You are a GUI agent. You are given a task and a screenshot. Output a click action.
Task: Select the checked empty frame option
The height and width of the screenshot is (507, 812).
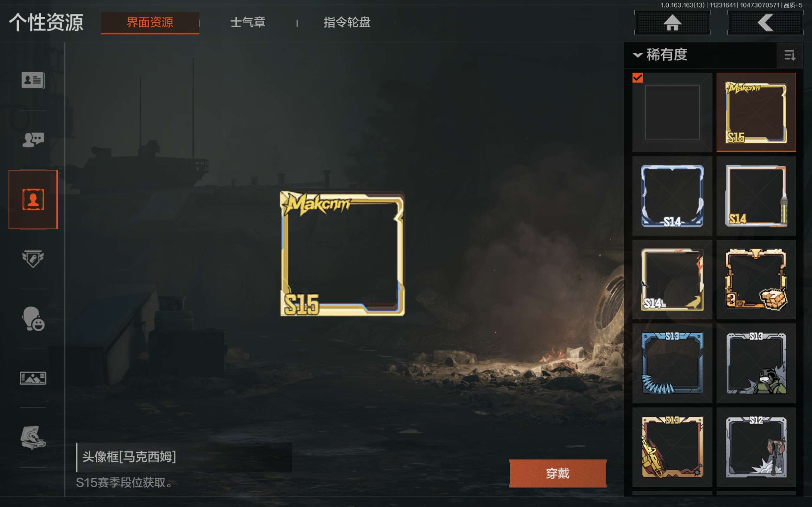[x=672, y=112]
